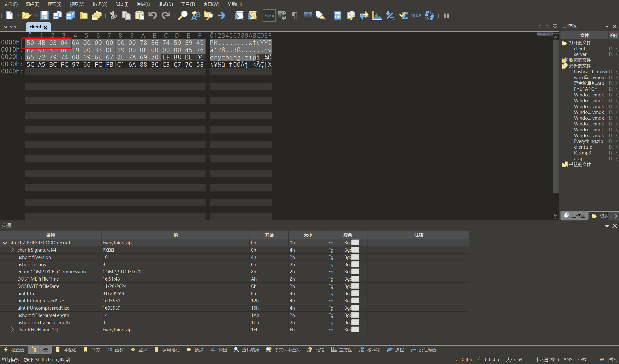619x364 pixels.
Task: Open the Calculator icon
Action: (x=338, y=15)
